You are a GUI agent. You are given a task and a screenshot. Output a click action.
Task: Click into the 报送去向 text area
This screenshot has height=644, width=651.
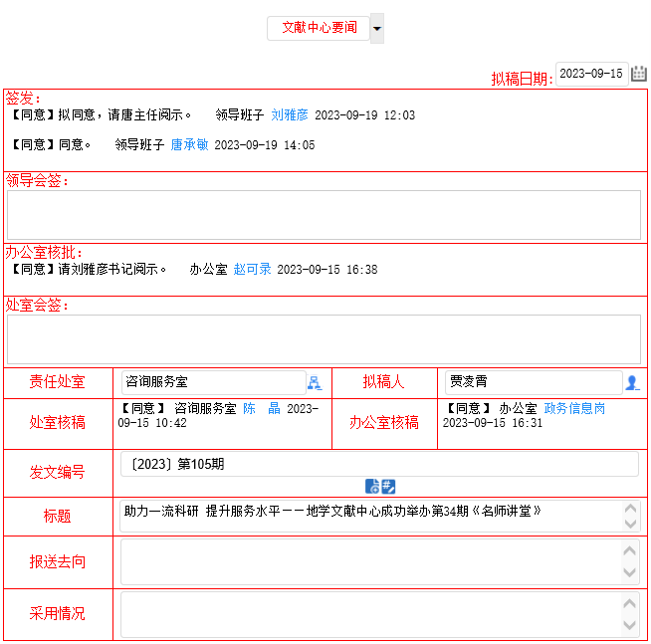coord(368,562)
